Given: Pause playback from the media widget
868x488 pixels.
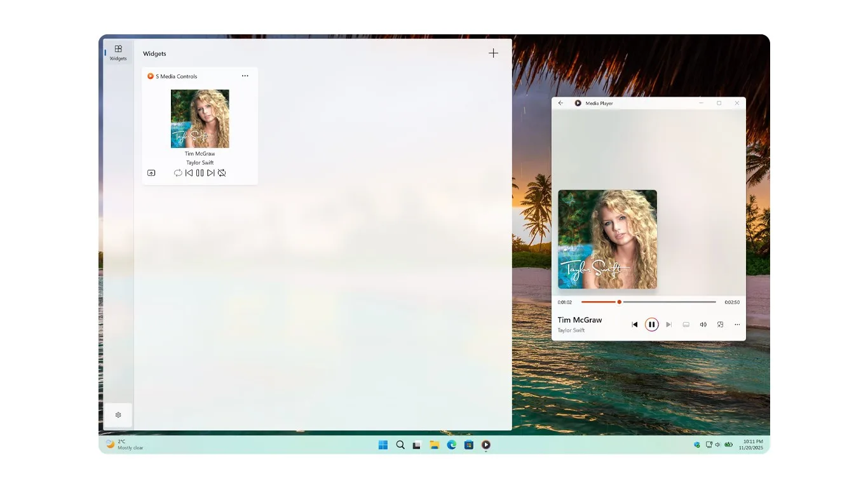Looking at the screenshot, I should click(200, 173).
